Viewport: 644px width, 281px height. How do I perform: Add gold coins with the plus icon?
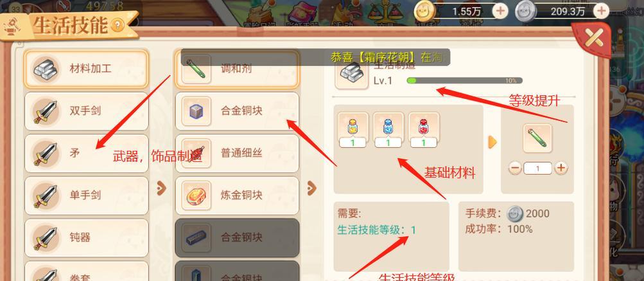(x=500, y=11)
